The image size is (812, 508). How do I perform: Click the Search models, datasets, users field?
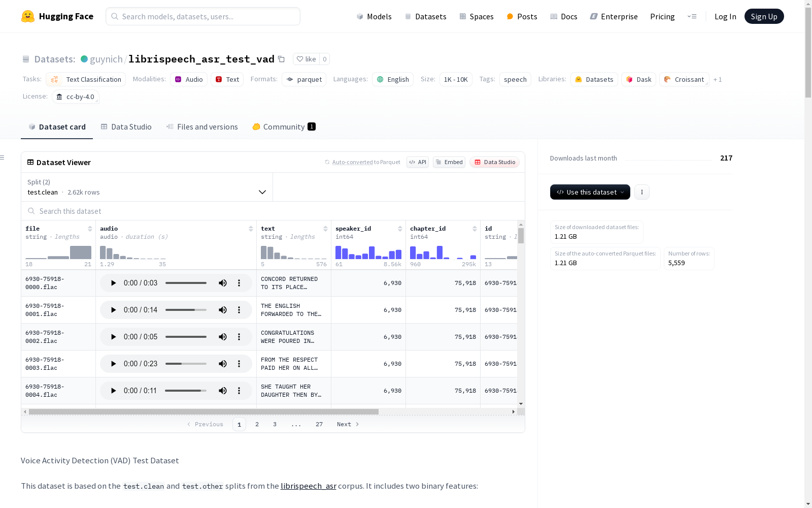click(x=203, y=16)
